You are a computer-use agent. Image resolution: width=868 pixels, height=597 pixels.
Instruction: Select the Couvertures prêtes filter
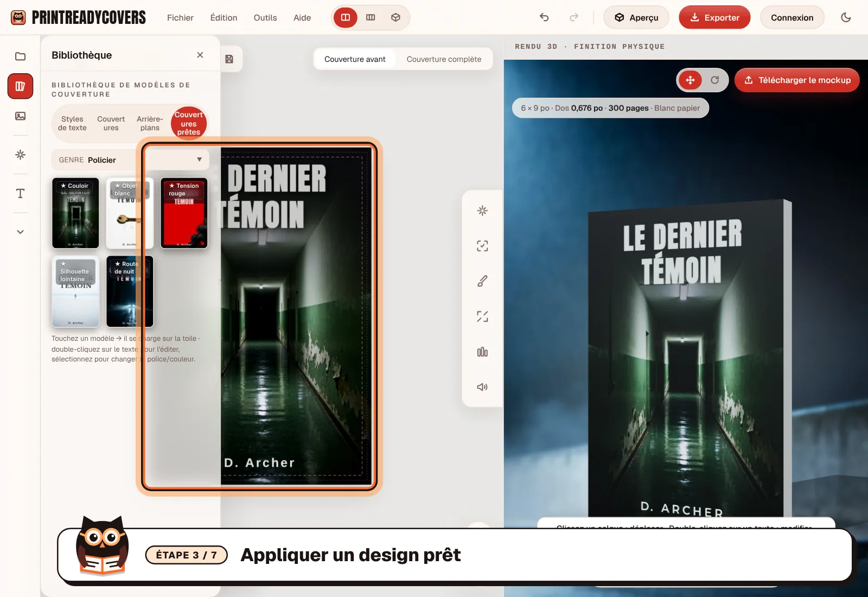click(189, 123)
